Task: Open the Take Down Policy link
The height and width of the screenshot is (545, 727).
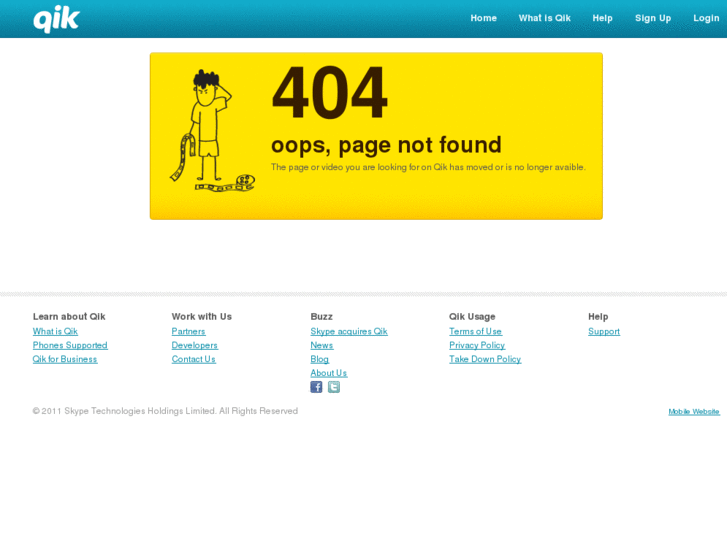Action: click(485, 359)
